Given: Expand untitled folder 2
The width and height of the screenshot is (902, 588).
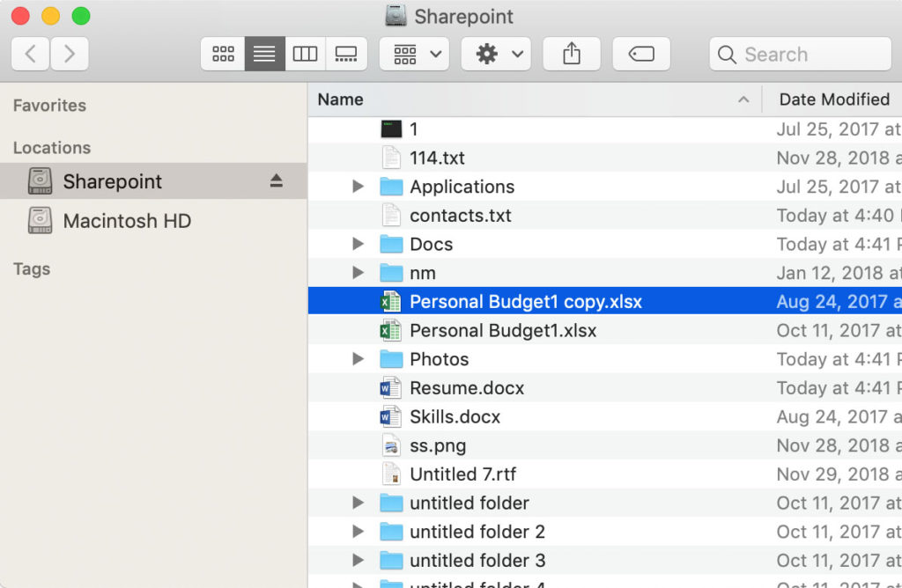Looking at the screenshot, I should (x=357, y=532).
